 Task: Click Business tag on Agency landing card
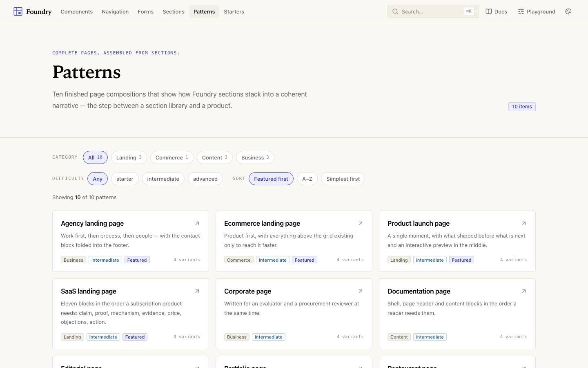[x=73, y=260]
